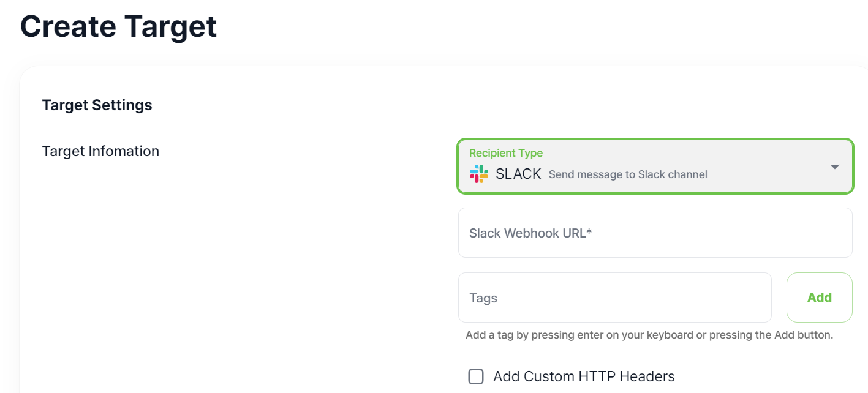
Task: Check the box next to Add Custom HTTP Headers
Action: point(476,376)
